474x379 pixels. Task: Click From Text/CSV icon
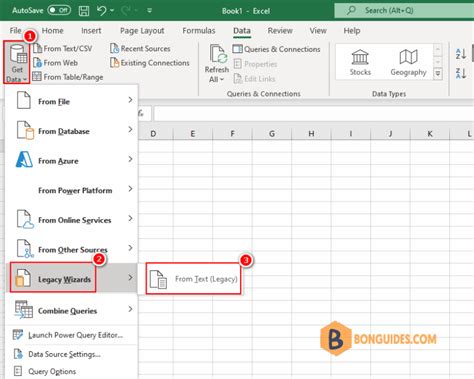(x=37, y=48)
